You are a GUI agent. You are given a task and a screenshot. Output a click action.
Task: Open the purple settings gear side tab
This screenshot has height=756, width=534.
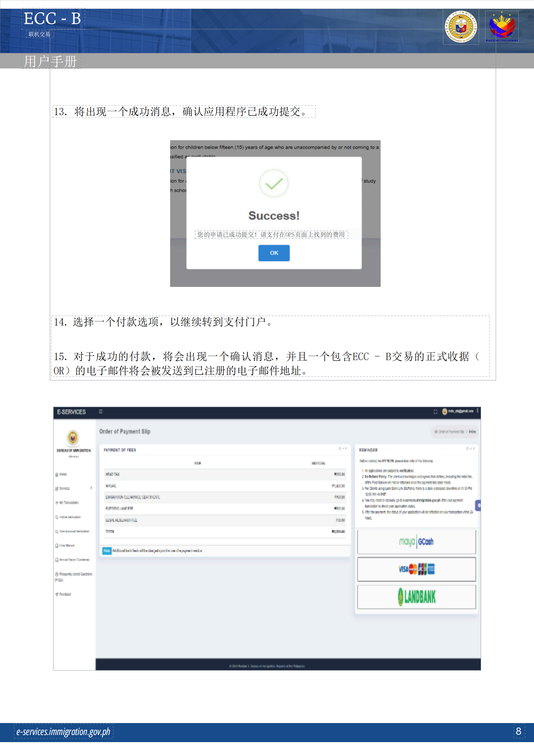[x=478, y=505]
